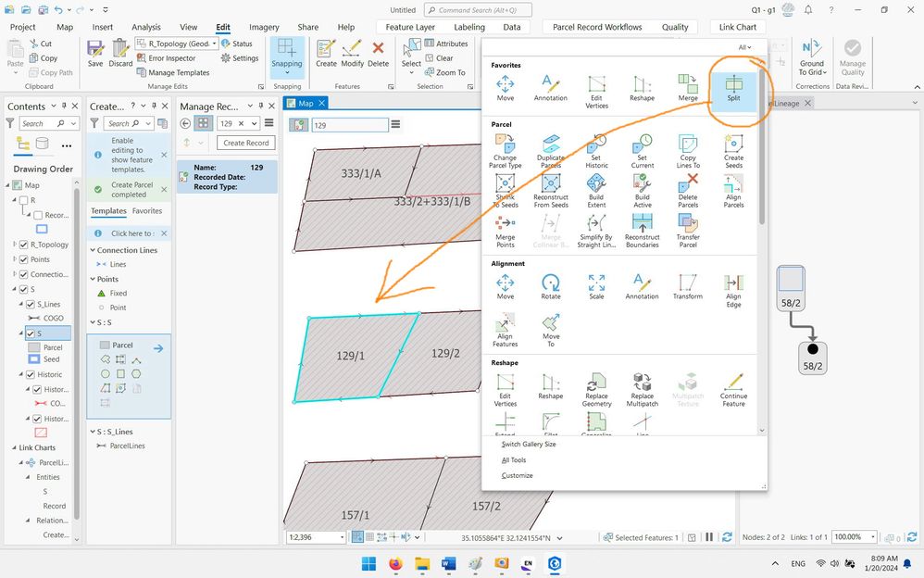Toggle the R_Topology layer checkbox

(24, 245)
